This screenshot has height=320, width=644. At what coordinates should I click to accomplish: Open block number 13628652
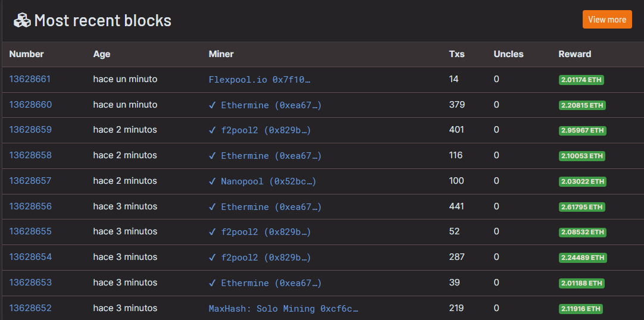tap(30, 308)
